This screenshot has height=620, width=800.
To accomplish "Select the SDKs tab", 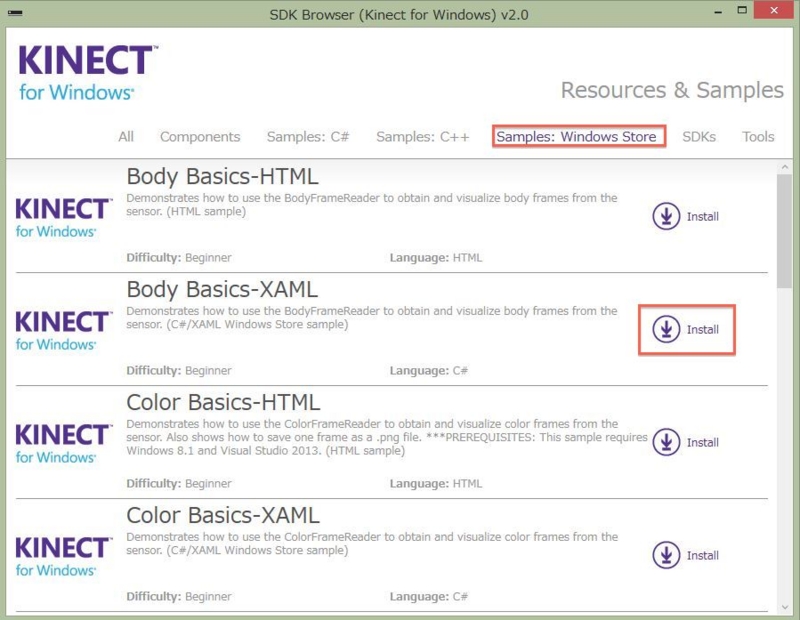I will point(699,137).
